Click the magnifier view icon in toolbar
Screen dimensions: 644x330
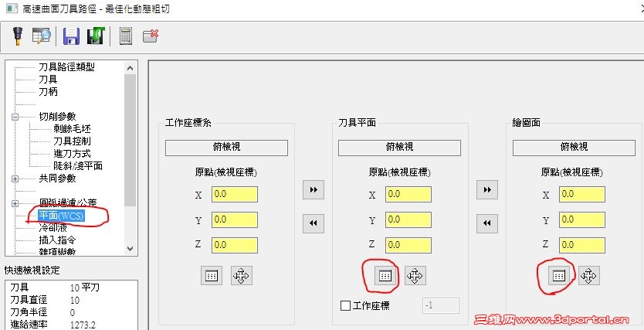(41, 36)
